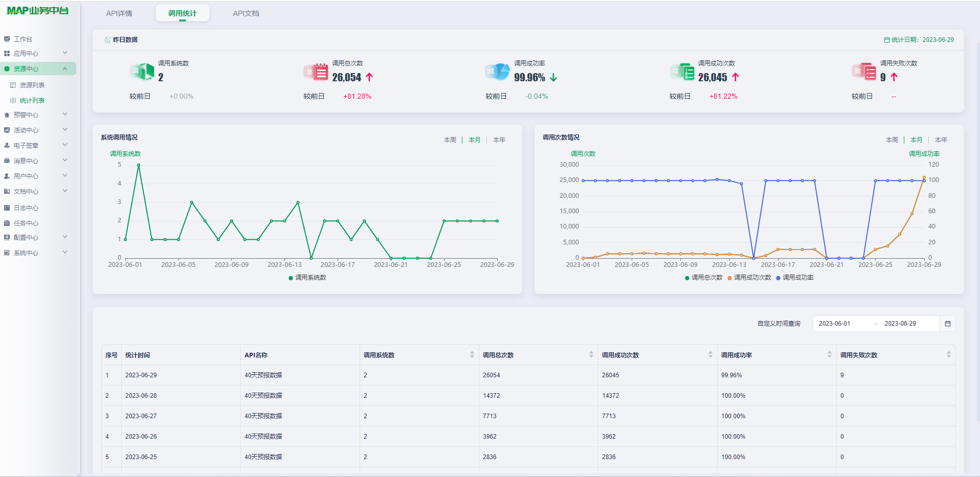
Task: Expand the 配置中心 menu chevron
Action: [x=65, y=237]
